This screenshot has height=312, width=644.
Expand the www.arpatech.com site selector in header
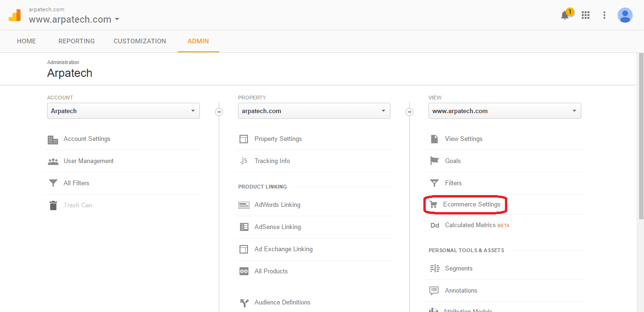tap(74, 19)
